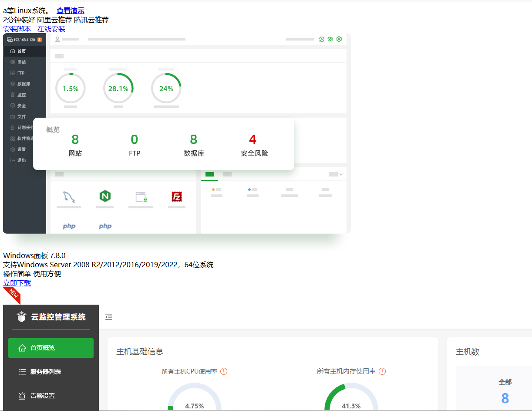532x411 pixels.
Task: Click the 腾讯云推荐 text
Action: tap(91, 20)
